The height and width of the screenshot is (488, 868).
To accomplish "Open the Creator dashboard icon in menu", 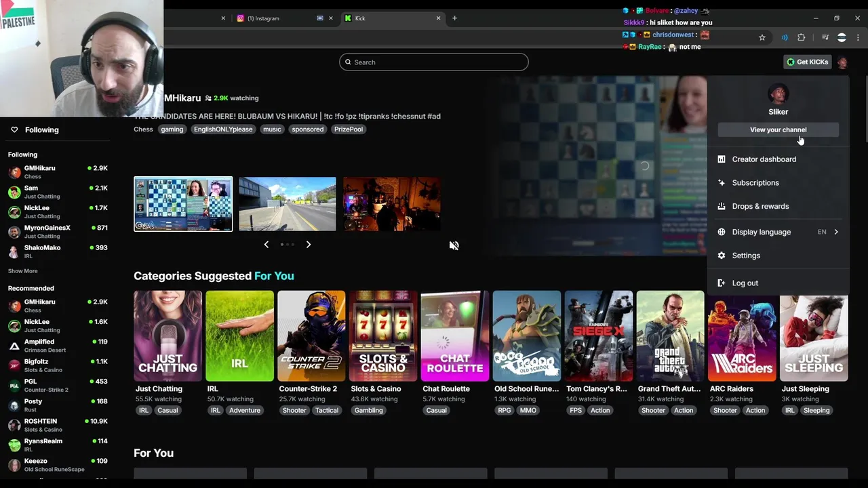I will pyautogui.click(x=721, y=159).
